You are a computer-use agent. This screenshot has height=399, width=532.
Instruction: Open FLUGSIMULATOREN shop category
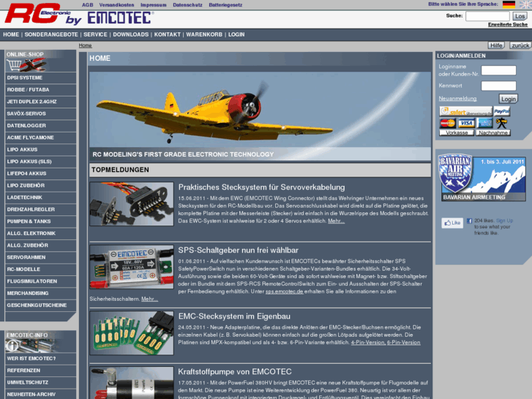(x=41, y=281)
